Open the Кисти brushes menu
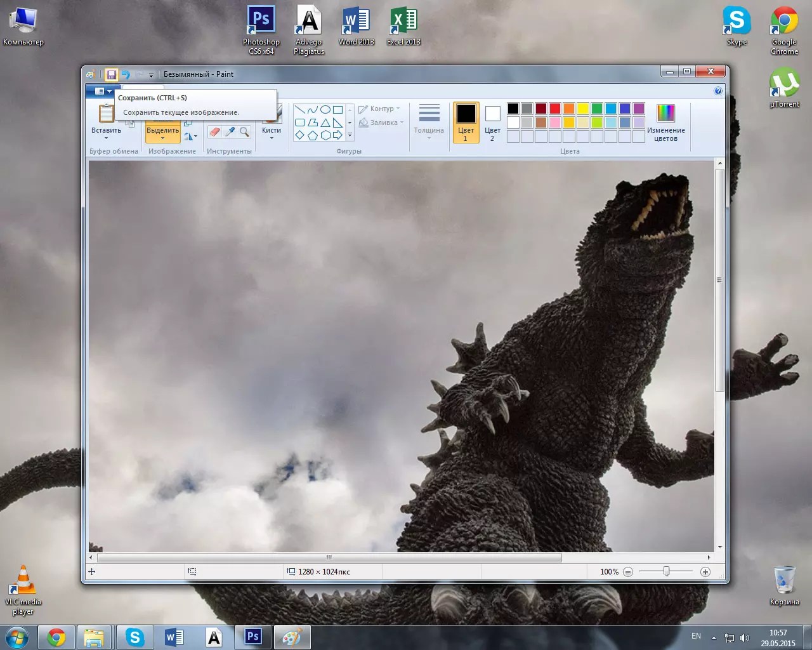 272,133
